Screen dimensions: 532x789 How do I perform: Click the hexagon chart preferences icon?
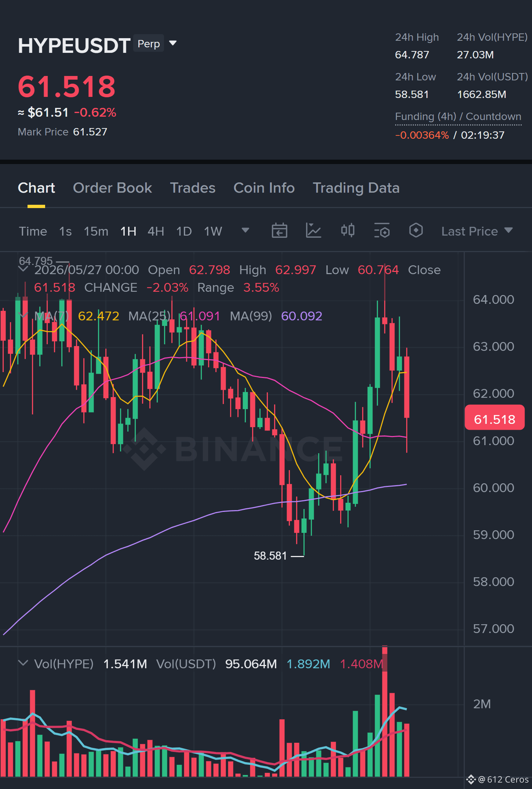416,230
